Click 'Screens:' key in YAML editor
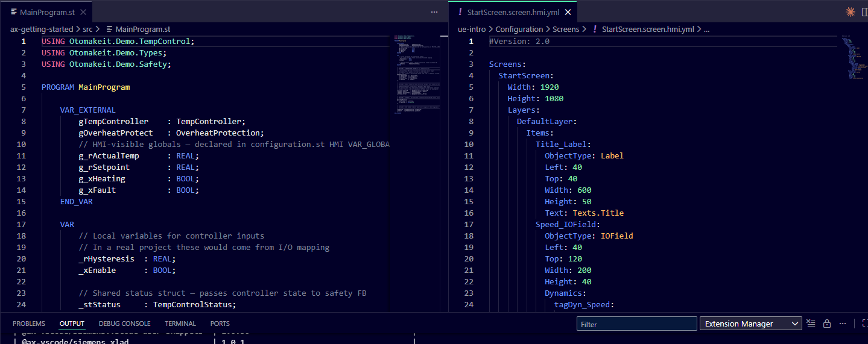 508,64
